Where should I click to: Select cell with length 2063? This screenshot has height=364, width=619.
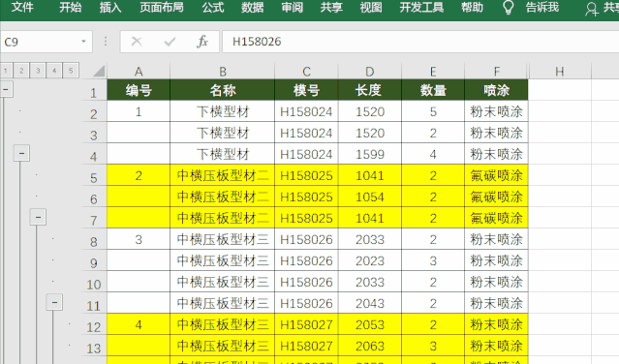370,346
